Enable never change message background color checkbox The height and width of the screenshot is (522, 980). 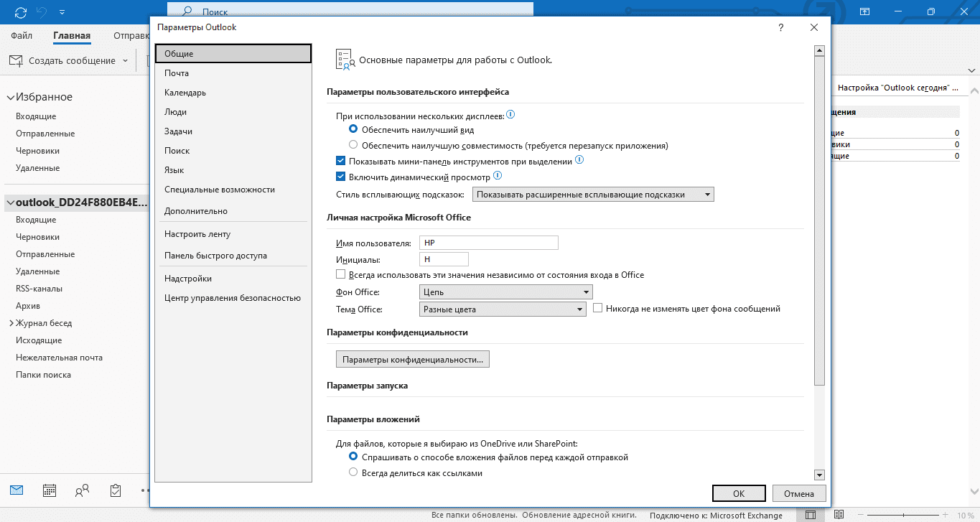[x=598, y=309]
